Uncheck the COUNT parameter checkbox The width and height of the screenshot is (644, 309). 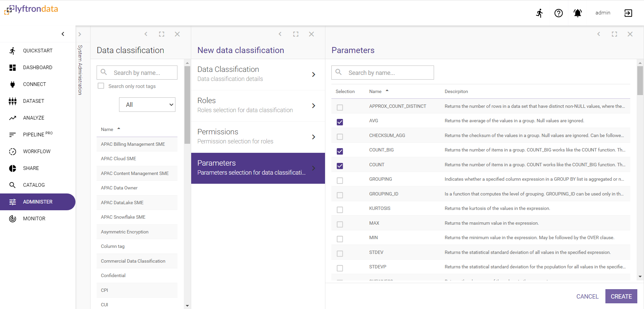tap(340, 166)
